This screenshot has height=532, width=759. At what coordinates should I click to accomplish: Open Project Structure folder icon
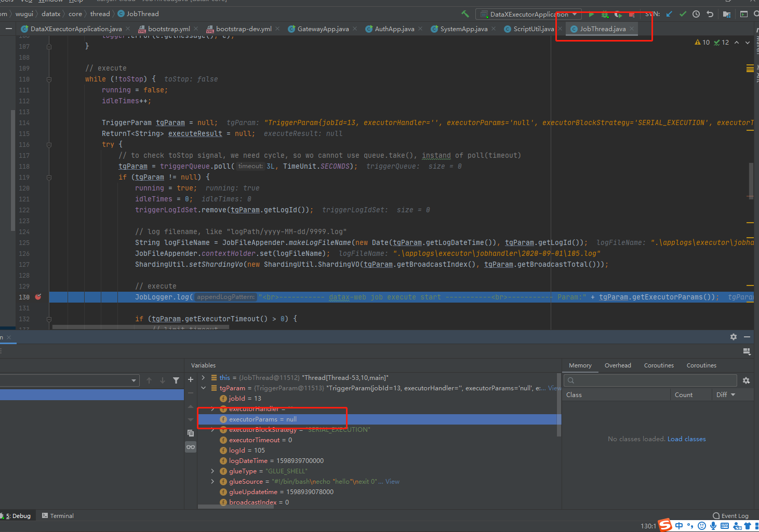(x=727, y=14)
